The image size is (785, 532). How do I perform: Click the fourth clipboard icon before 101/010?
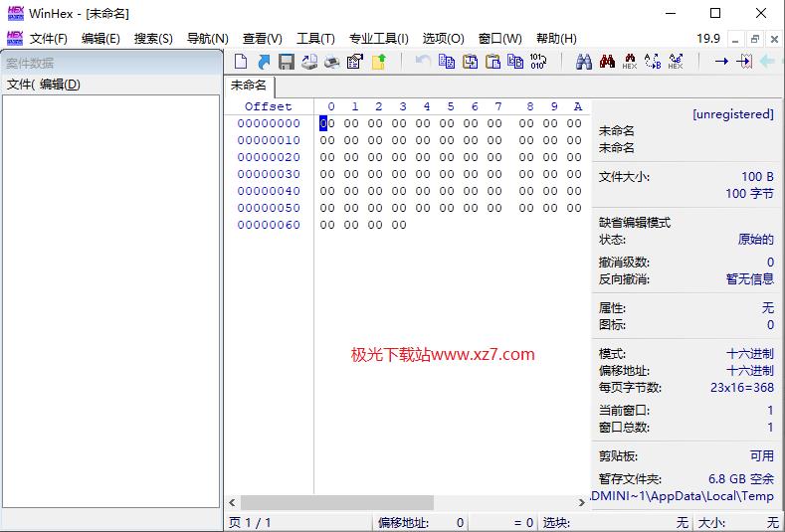[x=515, y=62]
